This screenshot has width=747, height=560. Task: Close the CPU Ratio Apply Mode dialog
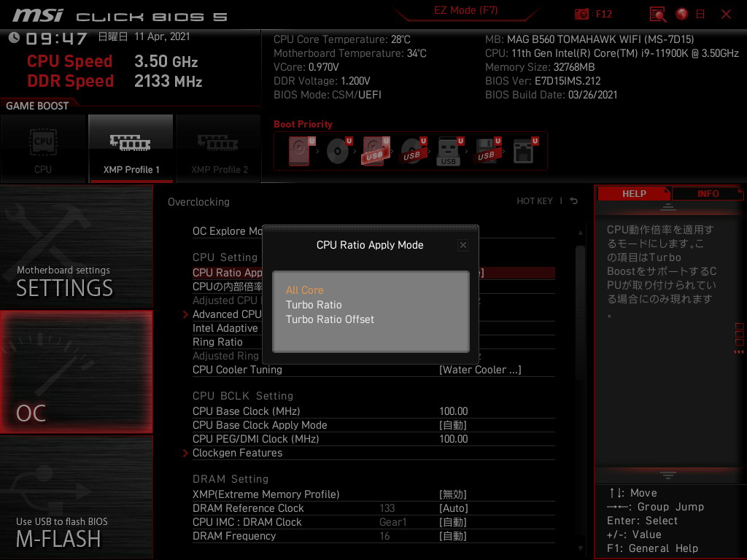pyautogui.click(x=462, y=245)
